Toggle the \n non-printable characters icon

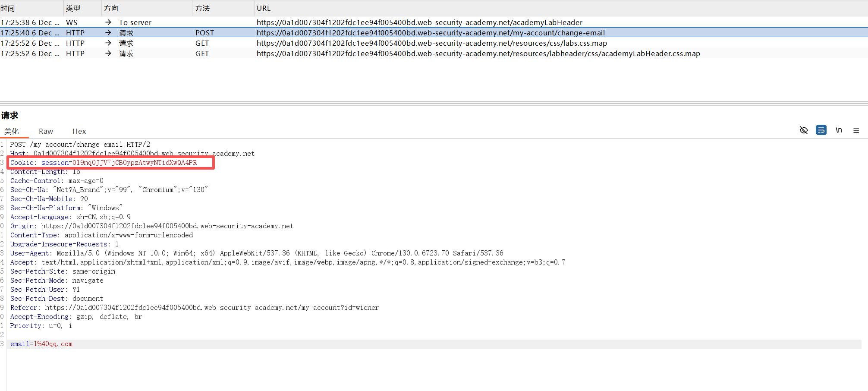click(839, 130)
